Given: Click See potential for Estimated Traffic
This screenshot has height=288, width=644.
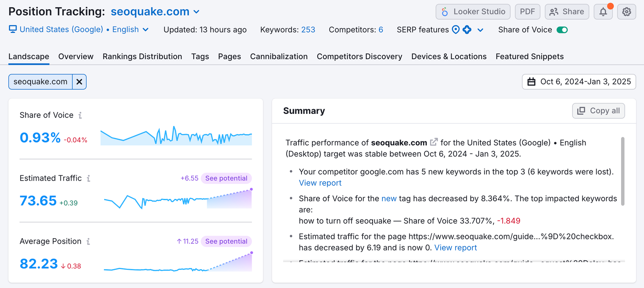Looking at the screenshot, I should click(x=226, y=178).
